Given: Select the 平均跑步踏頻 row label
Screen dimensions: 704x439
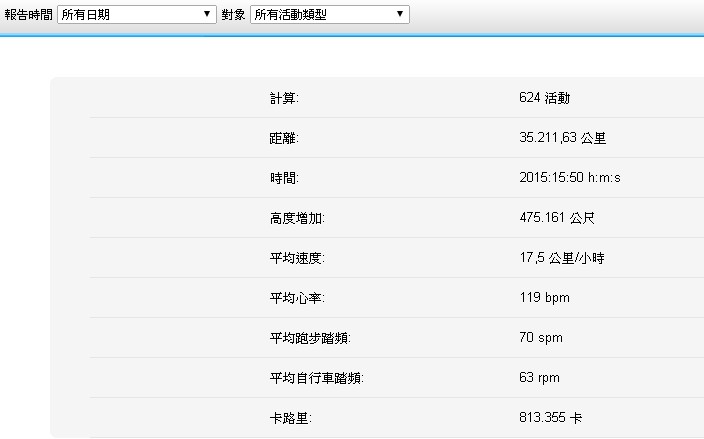Looking at the screenshot, I should [x=310, y=338].
